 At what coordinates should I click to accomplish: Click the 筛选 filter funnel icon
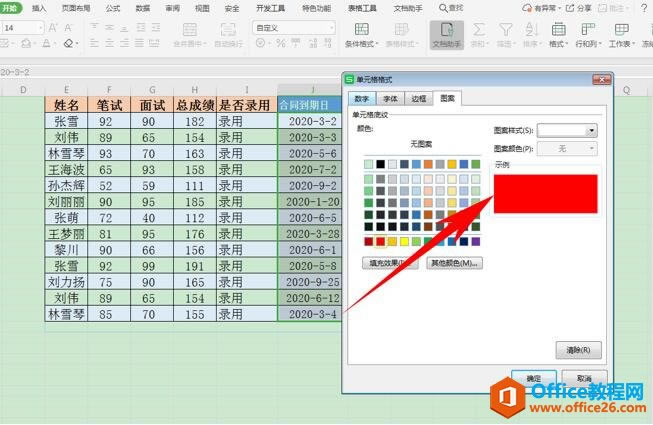pos(505,30)
